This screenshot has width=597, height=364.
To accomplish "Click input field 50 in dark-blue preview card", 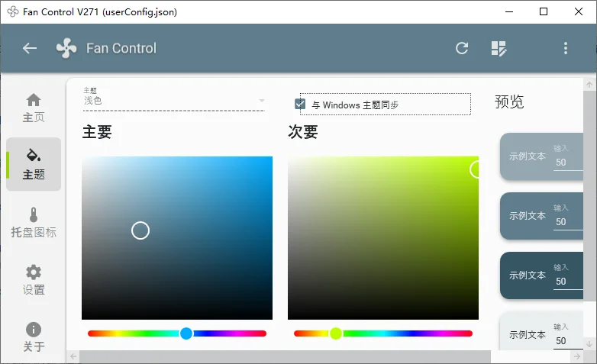I will [x=568, y=282].
